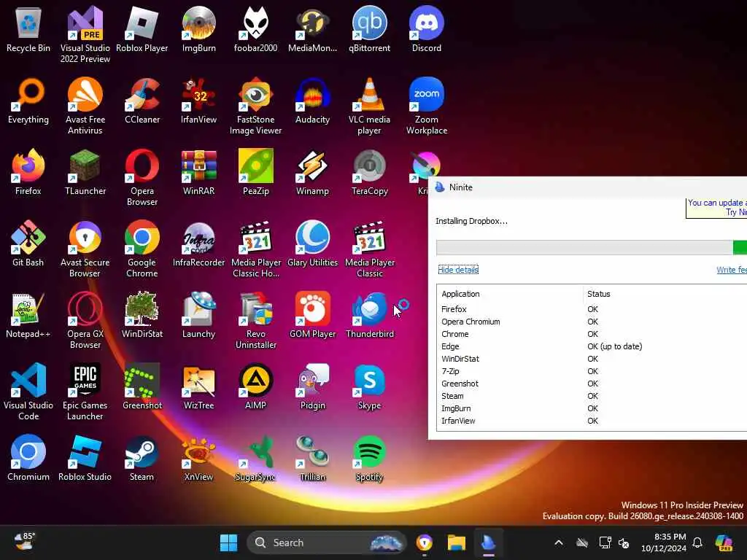Screen dimensions: 747x560
Task: Select Visual Studio Code icon
Action: click(28, 392)
